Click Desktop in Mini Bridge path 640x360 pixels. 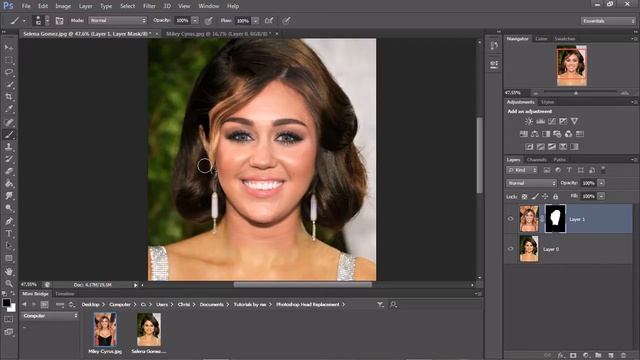(90, 304)
